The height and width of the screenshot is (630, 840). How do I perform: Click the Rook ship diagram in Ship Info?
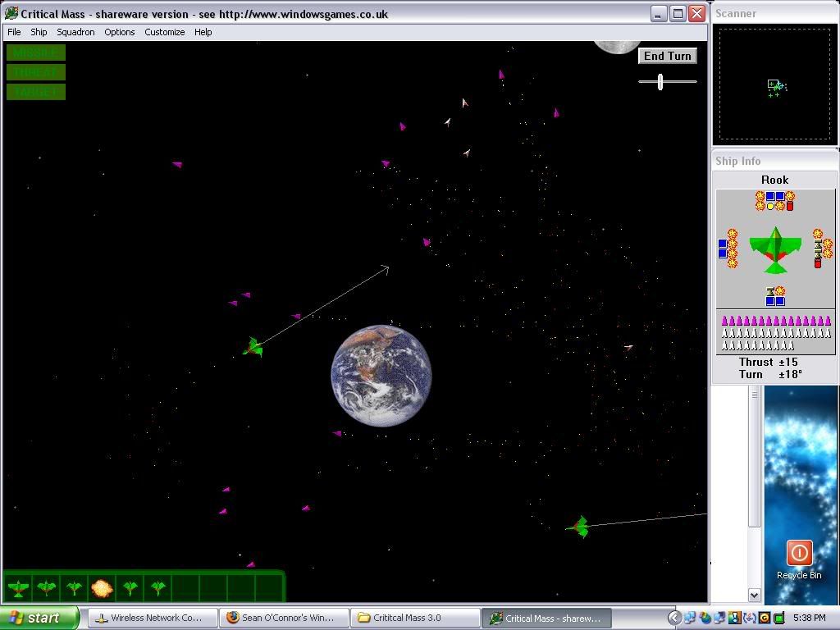775,249
